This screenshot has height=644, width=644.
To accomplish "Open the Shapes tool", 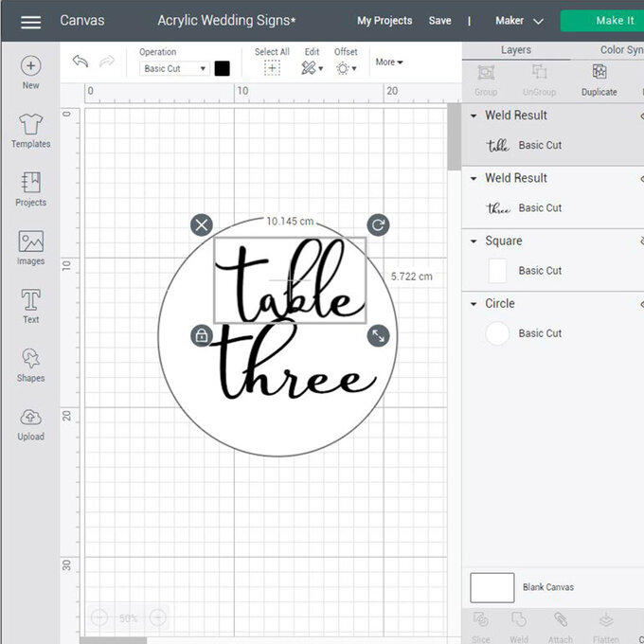I will pyautogui.click(x=30, y=360).
